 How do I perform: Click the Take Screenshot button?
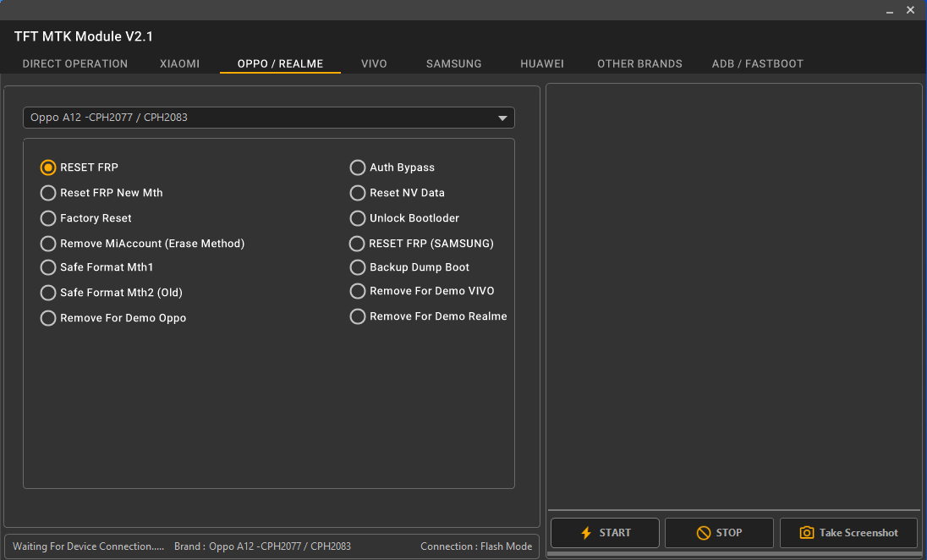pyautogui.click(x=848, y=533)
